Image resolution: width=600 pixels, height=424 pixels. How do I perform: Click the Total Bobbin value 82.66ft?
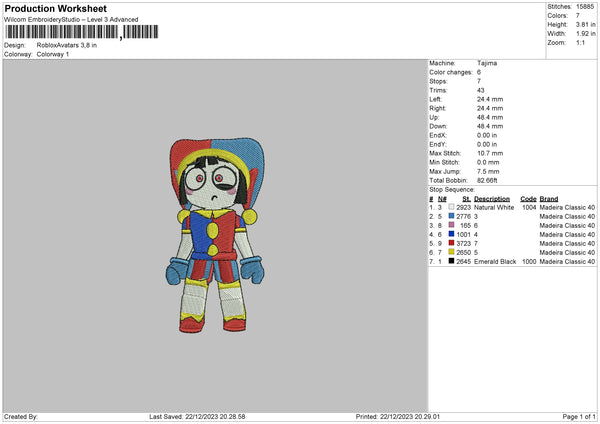click(x=487, y=180)
